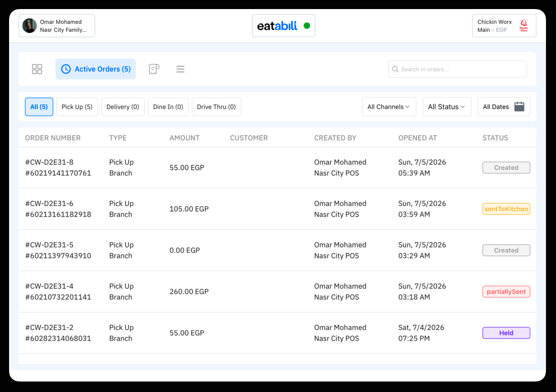The image size is (556, 392).
Task: Open the Omar Mohamed user profile card
Action: (57, 26)
